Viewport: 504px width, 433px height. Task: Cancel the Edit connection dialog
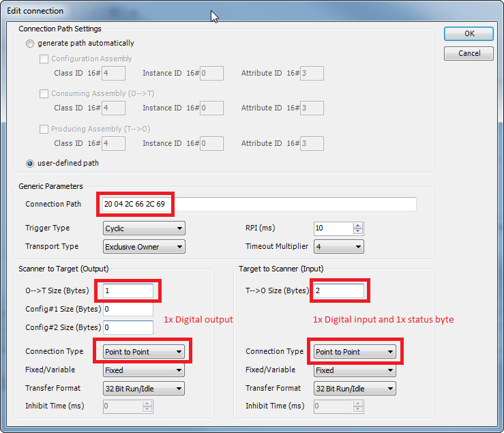(469, 53)
